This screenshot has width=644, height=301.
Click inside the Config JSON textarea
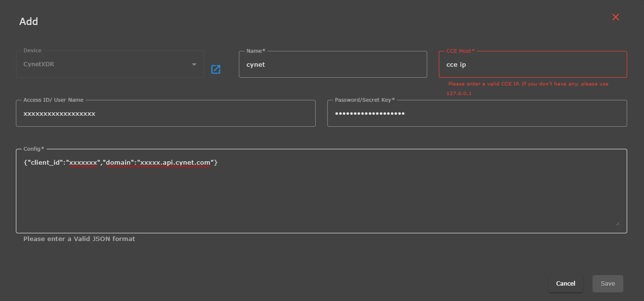(x=322, y=191)
